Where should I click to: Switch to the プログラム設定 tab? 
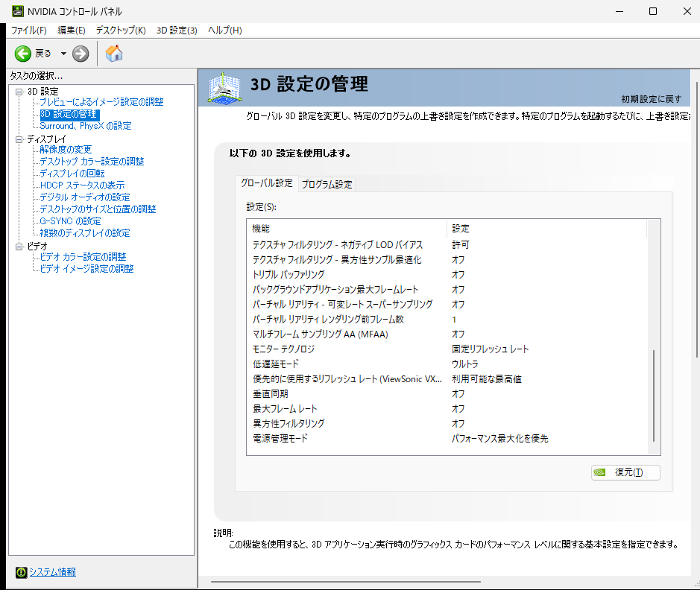pyautogui.click(x=327, y=184)
